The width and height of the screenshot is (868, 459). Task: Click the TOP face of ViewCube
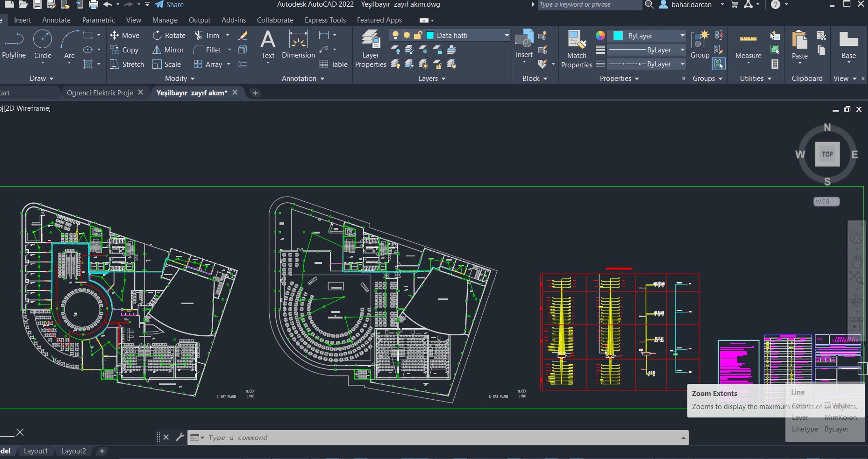[827, 154]
